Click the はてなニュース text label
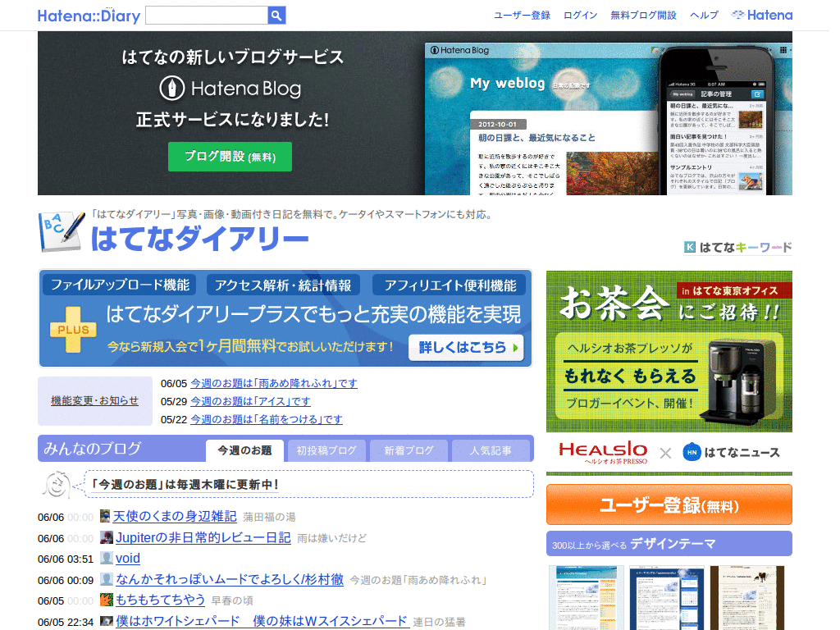 pyautogui.click(x=742, y=453)
